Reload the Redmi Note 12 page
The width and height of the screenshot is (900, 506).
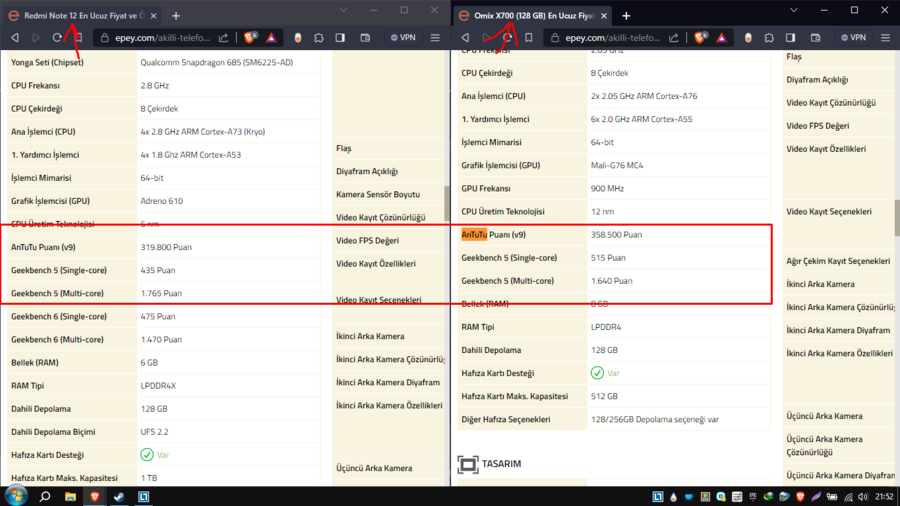[x=57, y=38]
